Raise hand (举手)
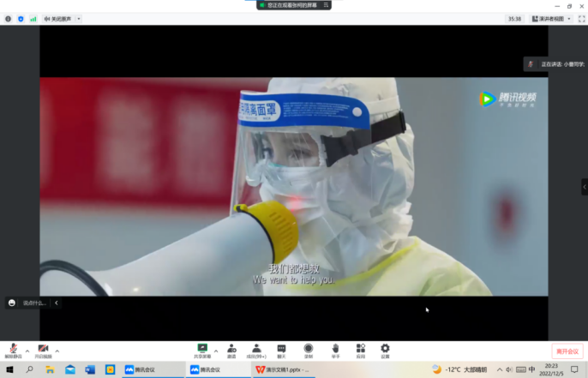Viewport: 588px width, 378px height. [x=336, y=351]
